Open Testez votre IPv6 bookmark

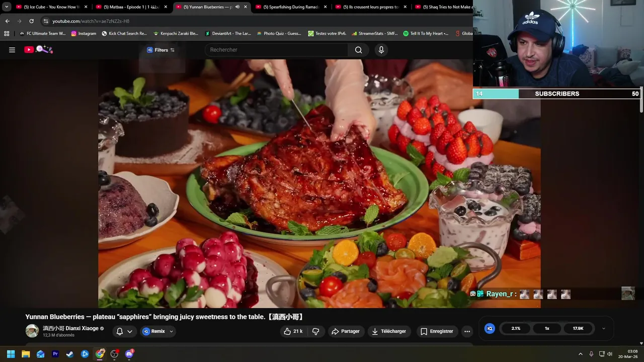pyautogui.click(x=327, y=34)
